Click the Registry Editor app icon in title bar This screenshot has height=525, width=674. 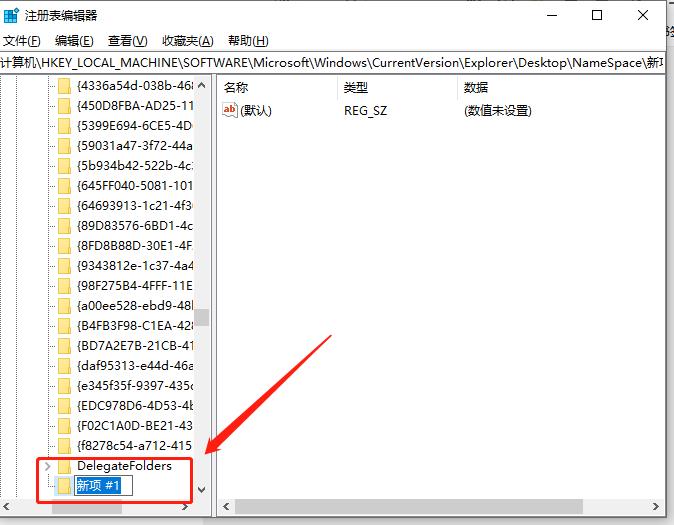pos(12,15)
